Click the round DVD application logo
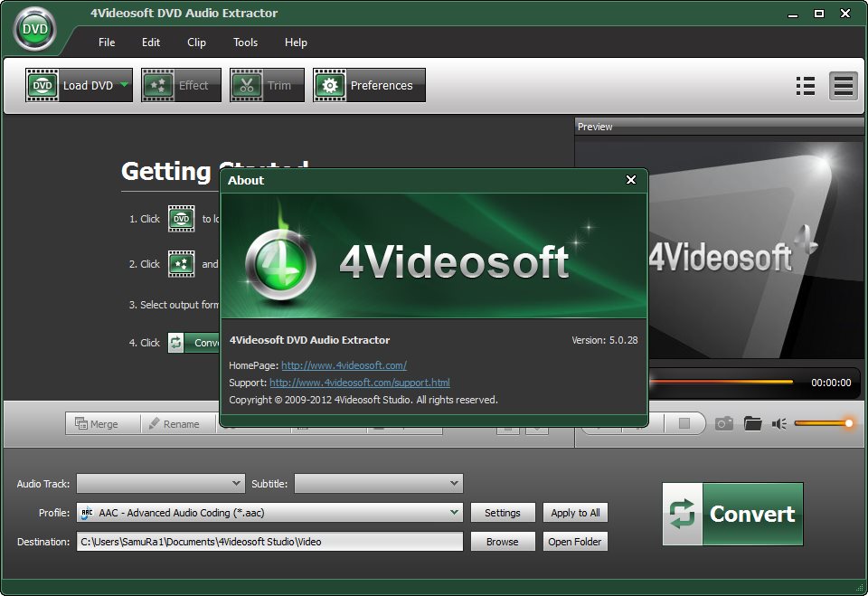 click(x=35, y=29)
